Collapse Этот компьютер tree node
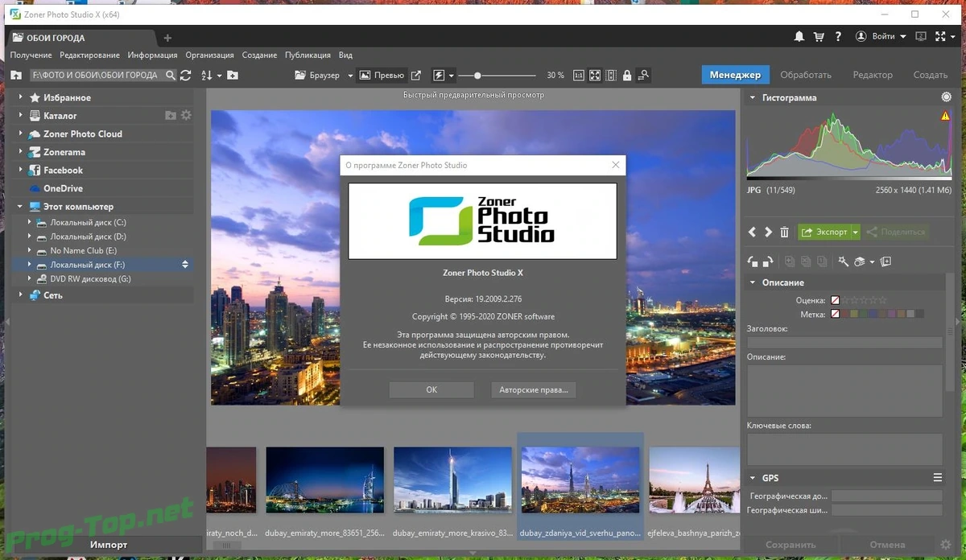Screen dimensions: 966x560 [x=21, y=207]
